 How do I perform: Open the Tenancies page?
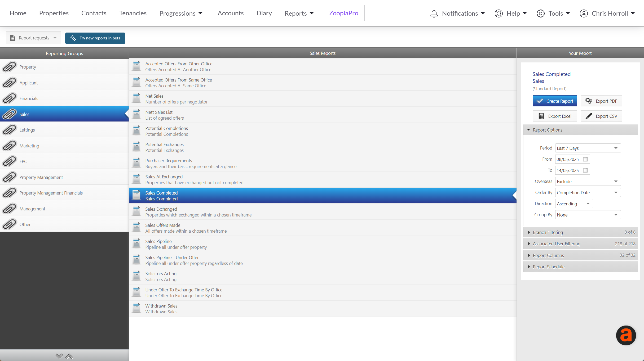[133, 13]
